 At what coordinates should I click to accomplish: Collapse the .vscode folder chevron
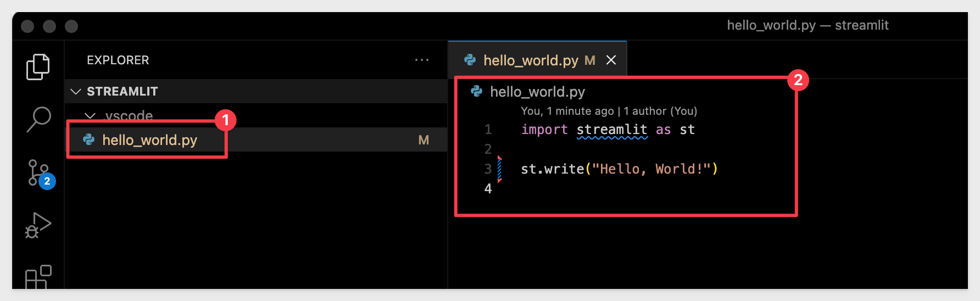coord(91,116)
